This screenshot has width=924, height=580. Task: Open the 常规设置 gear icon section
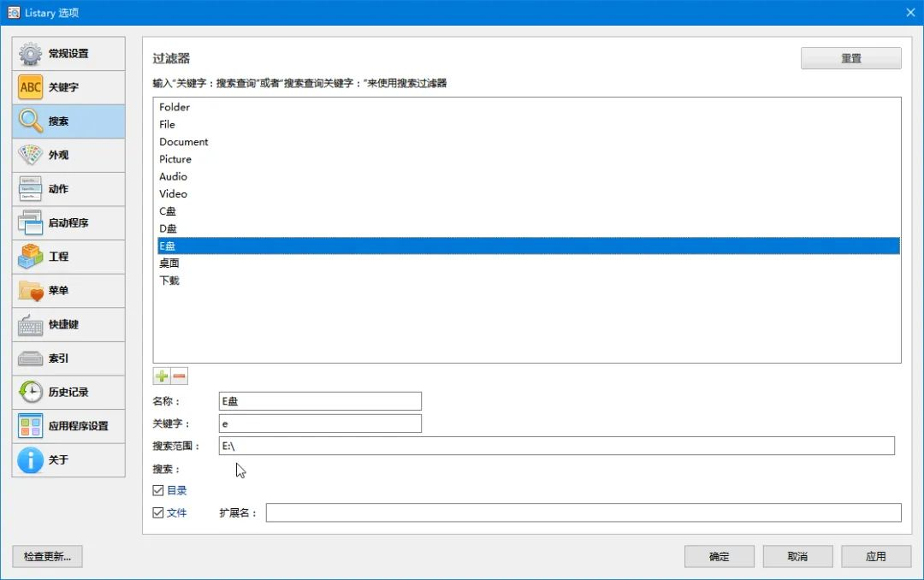(x=30, y=54)
